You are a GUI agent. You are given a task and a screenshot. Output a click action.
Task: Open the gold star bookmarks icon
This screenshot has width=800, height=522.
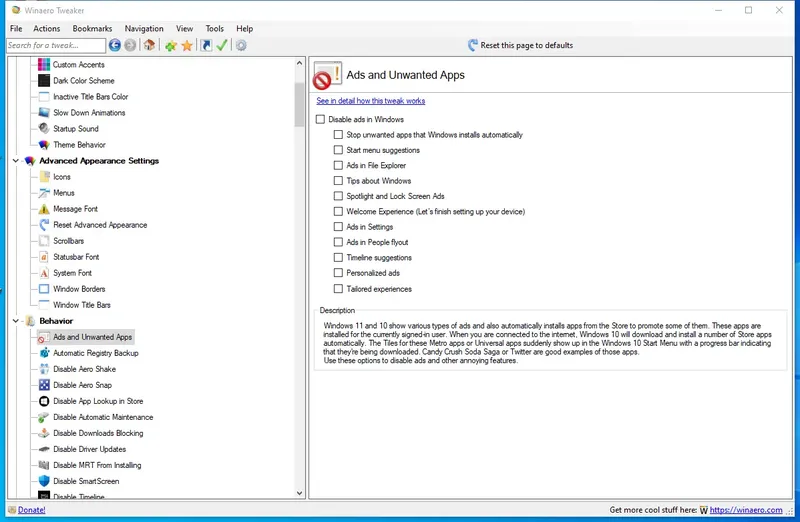[x=187, y=45]
